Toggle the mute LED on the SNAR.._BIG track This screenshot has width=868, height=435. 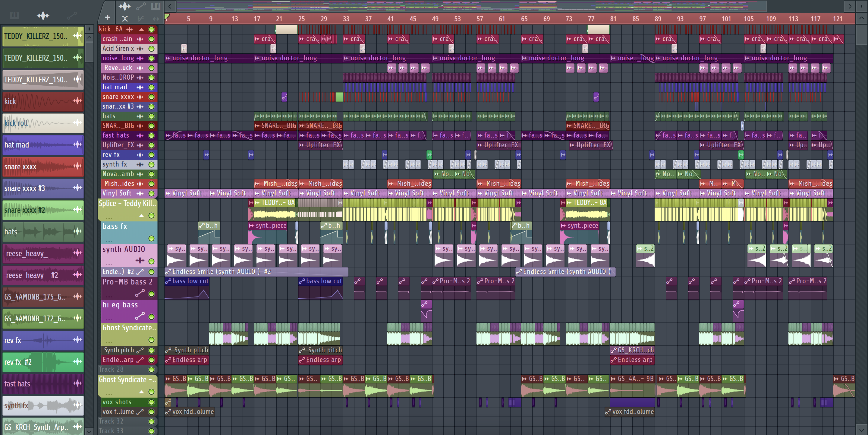click(152, 126)
